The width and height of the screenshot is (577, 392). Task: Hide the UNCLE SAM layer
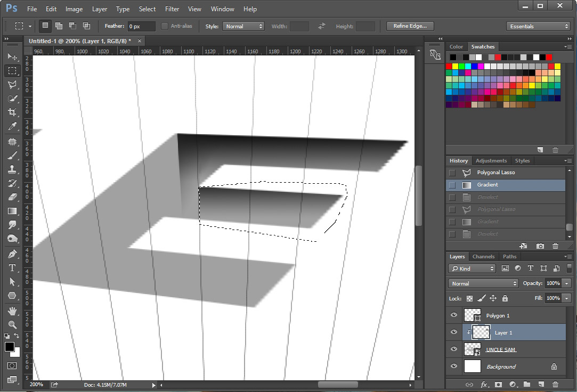(453, 349)
